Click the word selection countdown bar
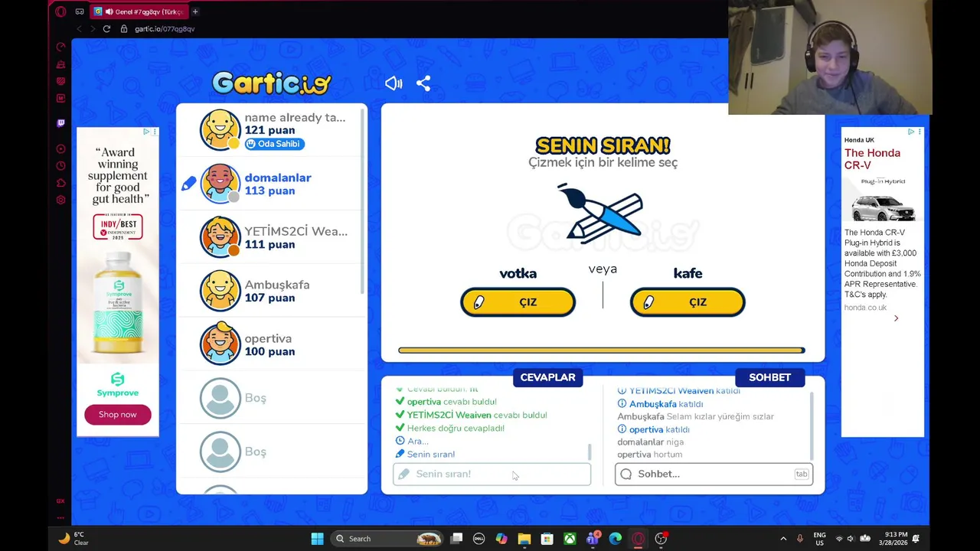980x551 pixels. pos(602,350)
